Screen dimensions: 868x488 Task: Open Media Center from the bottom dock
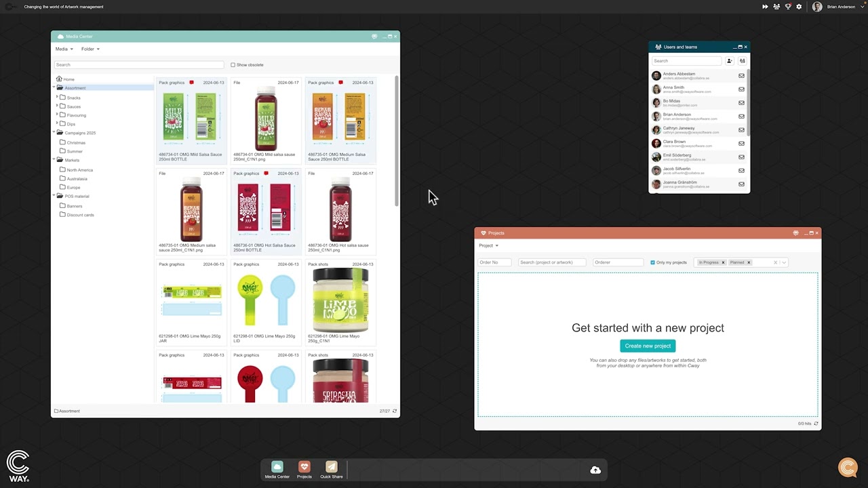(277, 470)
